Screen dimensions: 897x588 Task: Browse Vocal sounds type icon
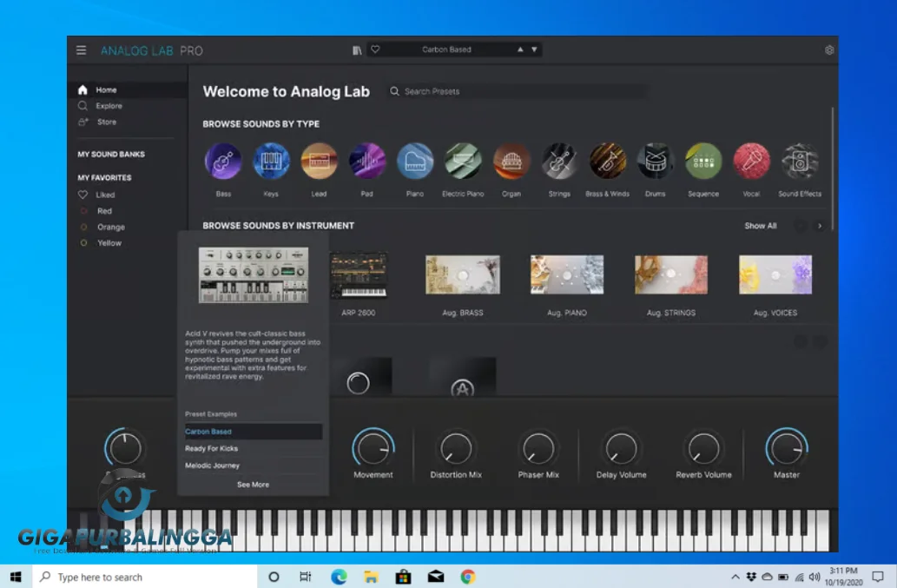pyautogui.click(x=752, y=162)
